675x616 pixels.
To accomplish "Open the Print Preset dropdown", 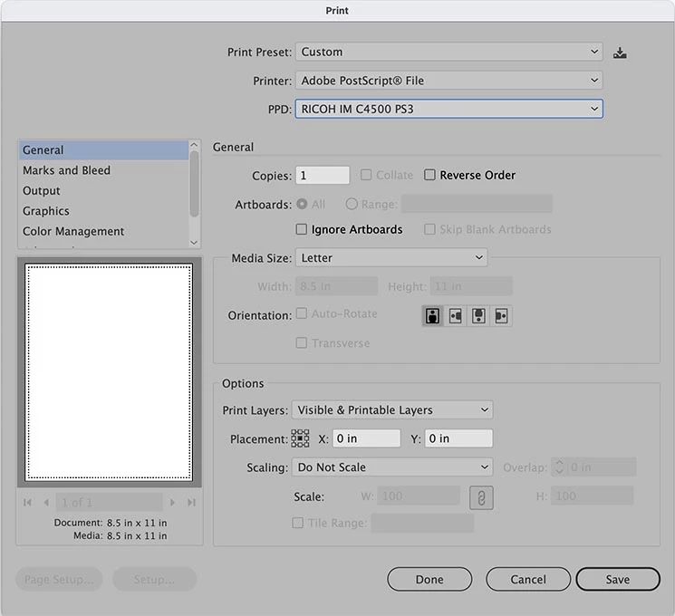I will click(448, 52).
